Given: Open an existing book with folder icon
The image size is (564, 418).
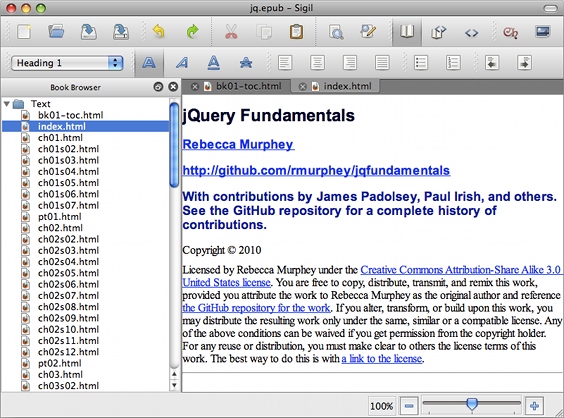Looking at the screenshot, I should 56,32.
